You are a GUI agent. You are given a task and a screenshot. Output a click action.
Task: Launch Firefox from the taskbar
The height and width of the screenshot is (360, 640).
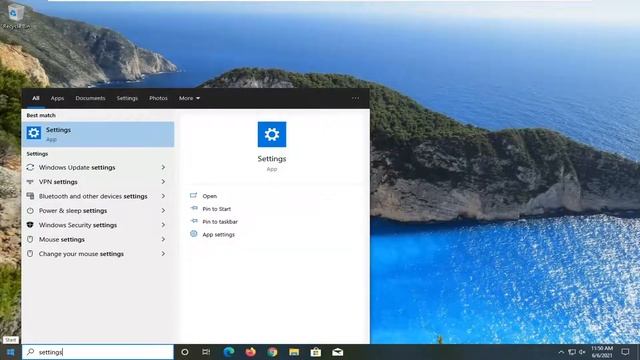tap(251, 352)
